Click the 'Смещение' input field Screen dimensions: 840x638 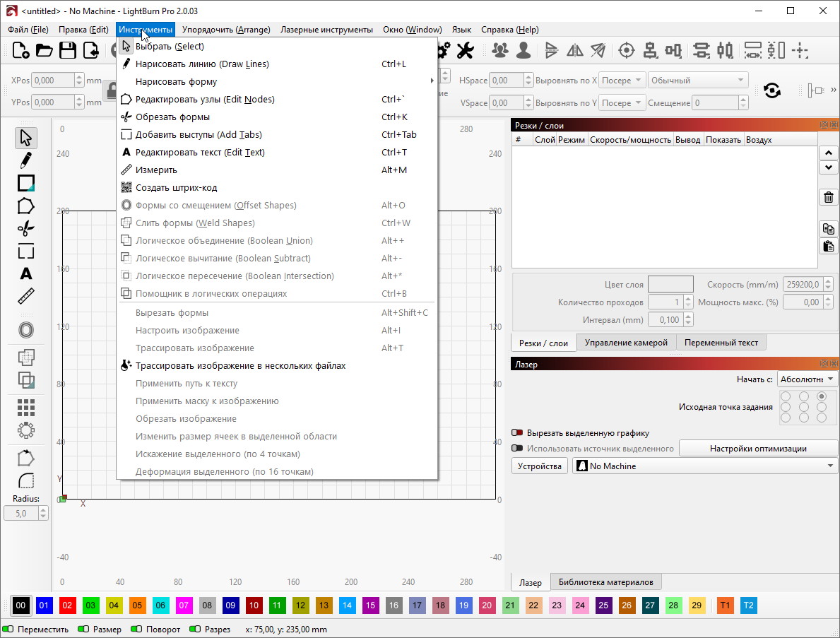pyautogui.click(x=715, y=103)
